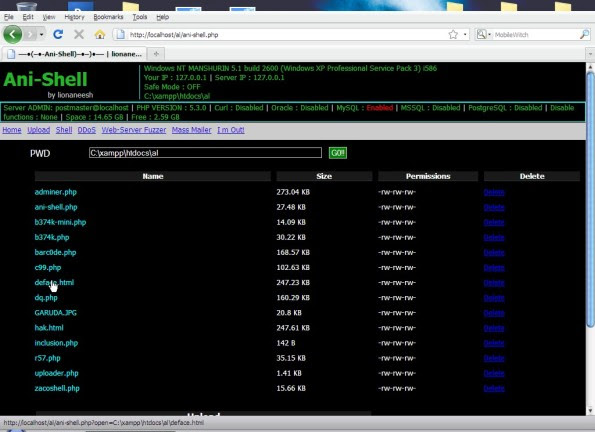The height and width of the screenshot is (432, 595).
Task: Click the Home link in Ani-Shell
Action: (12, 130)
